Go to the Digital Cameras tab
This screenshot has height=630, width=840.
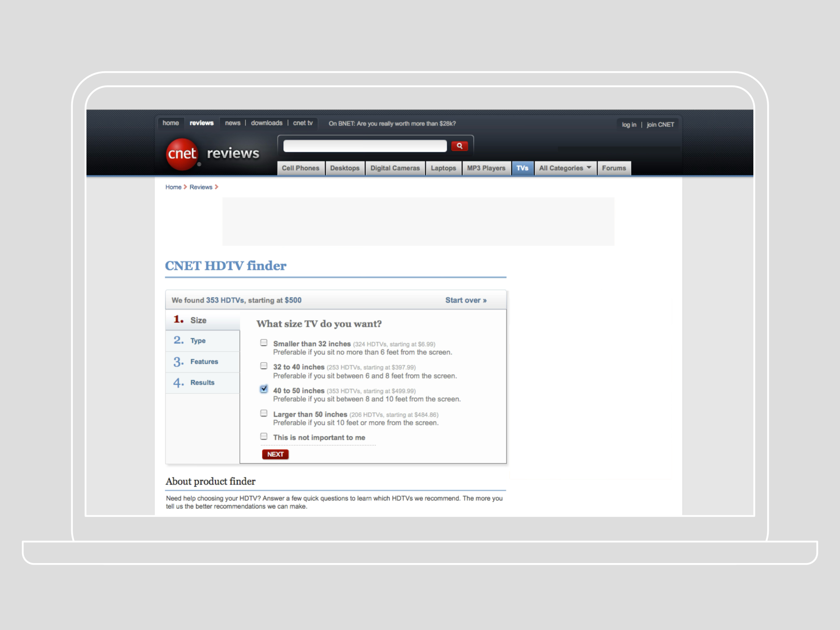[395, 168]
